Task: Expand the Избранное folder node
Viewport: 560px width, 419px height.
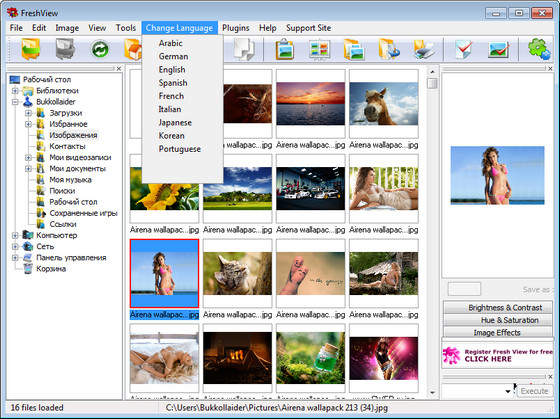Action: pyautogui.click(x=28, y=124)
